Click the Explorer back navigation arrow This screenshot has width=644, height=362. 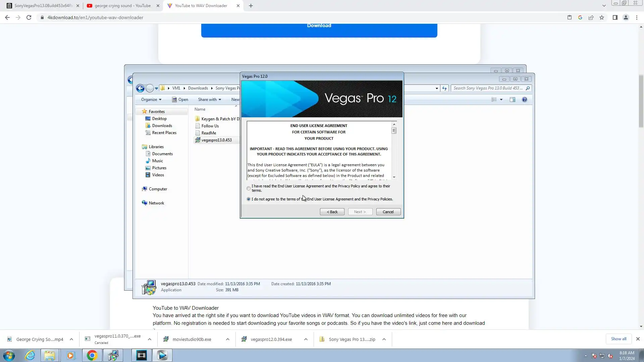click(140, 88)
